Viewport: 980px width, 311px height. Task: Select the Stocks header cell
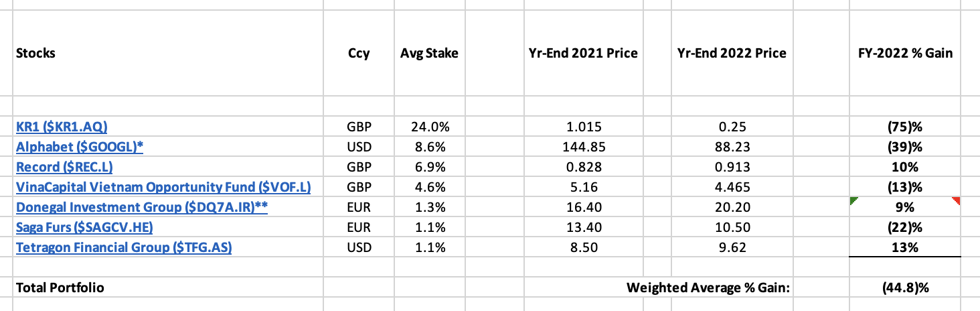point(169,53)
